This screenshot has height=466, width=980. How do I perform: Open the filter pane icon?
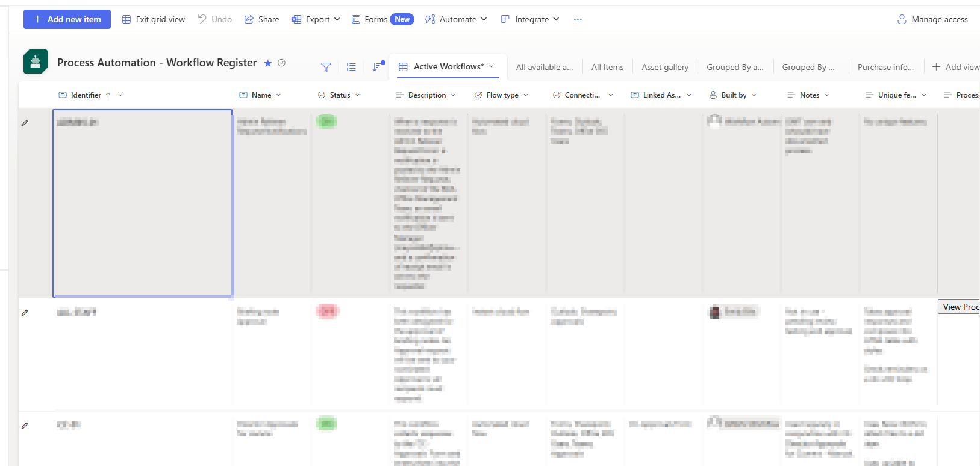(x=326, y=67)
